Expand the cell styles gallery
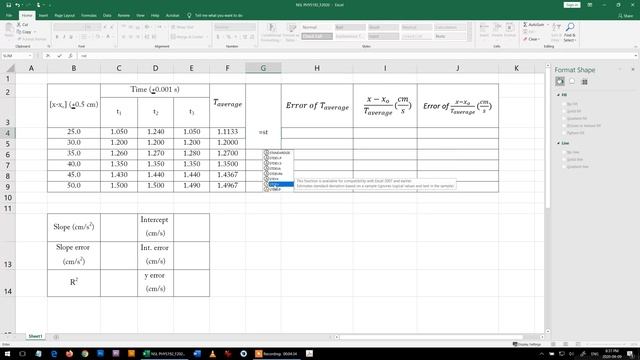Viewport: 640px width, 360px height. 469,39
